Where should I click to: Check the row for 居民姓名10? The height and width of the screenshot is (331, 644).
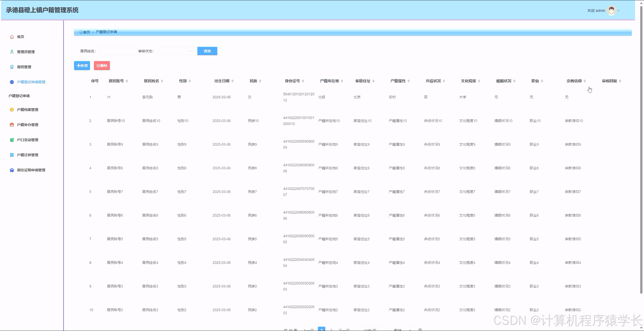(77, 121)
